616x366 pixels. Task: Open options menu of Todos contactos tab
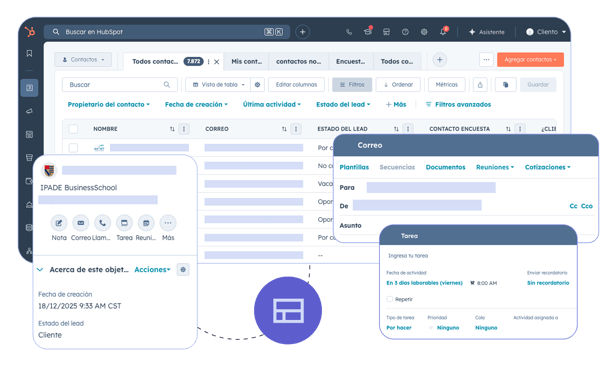(209, 62)
